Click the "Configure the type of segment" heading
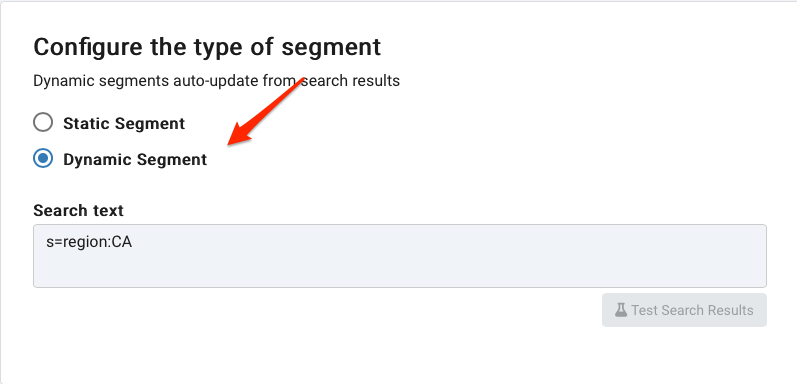The image size is (797, 384). click(207, 47)
